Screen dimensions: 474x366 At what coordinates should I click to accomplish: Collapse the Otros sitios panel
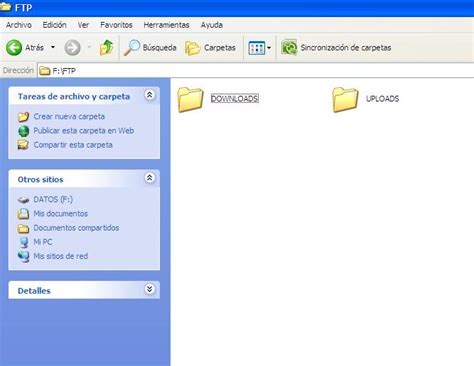pos(149,178)
